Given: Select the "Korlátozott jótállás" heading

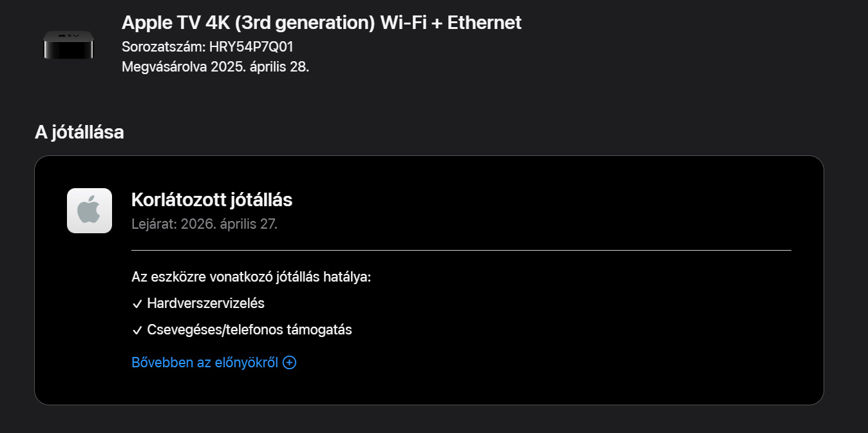Looking at the screenshot, I should pos(212,200).
